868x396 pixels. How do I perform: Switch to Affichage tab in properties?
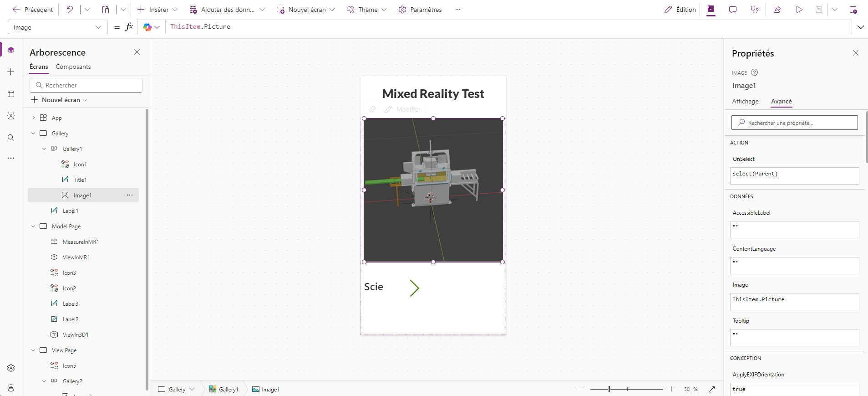point(745,102)
